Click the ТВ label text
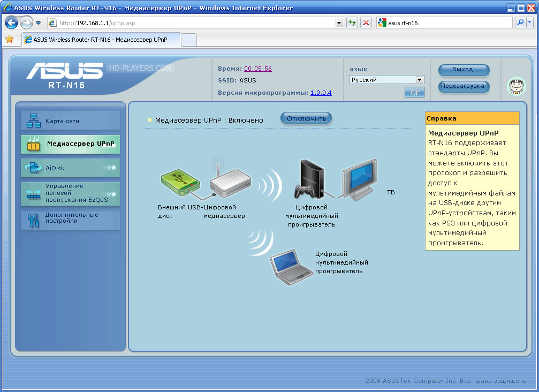Viewport: 539px width, 392px height. pos(391,192)
